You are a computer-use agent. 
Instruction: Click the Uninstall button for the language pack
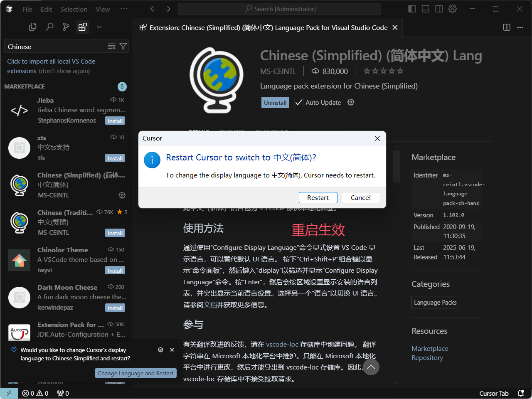(275, 103)
